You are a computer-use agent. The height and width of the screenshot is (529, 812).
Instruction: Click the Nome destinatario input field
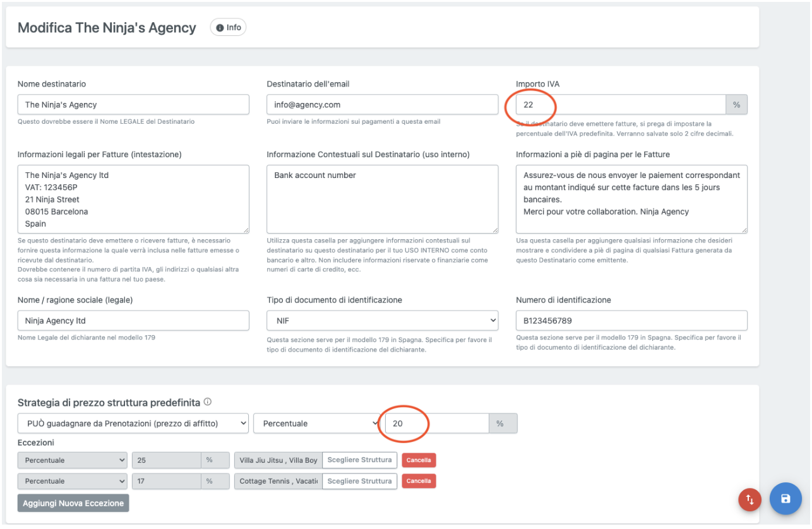133,105
